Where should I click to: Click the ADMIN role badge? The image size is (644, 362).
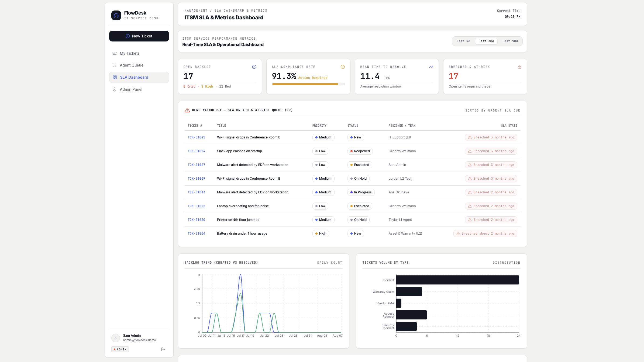point(120,349)
